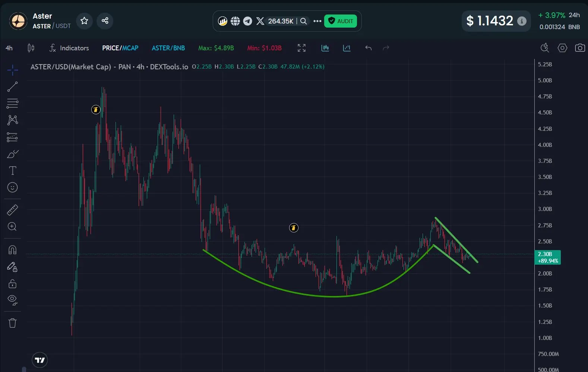The width and height of the screenshot is (588, 372).
Task: Switch chart to MCAP view
Action: point(130,48)
